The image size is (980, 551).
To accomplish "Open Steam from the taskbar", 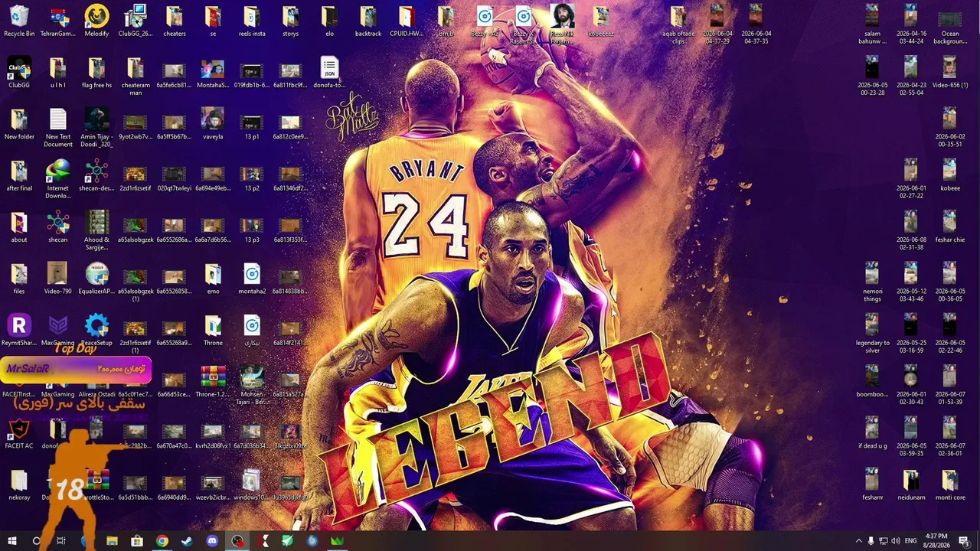I will [x=187, y=541].
